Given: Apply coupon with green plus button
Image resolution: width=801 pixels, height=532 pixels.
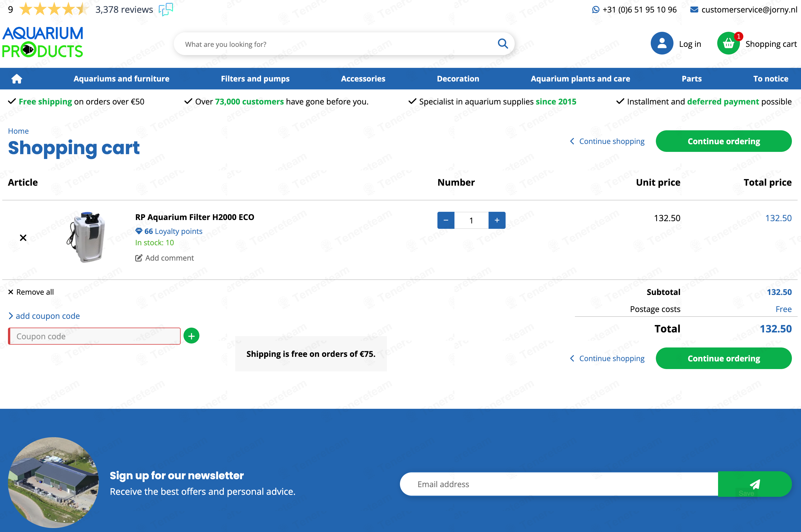Looking at the screenshot, I should coord(191,336).
